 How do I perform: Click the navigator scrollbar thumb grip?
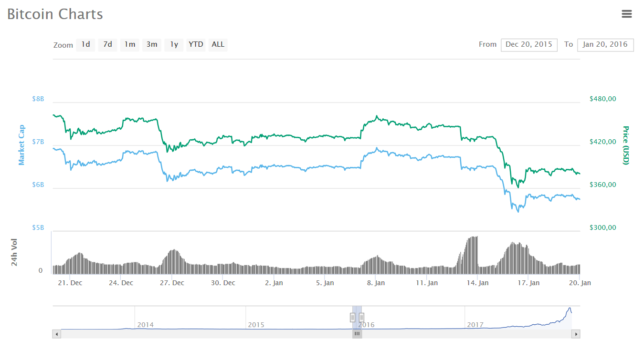tap(357, 334)
